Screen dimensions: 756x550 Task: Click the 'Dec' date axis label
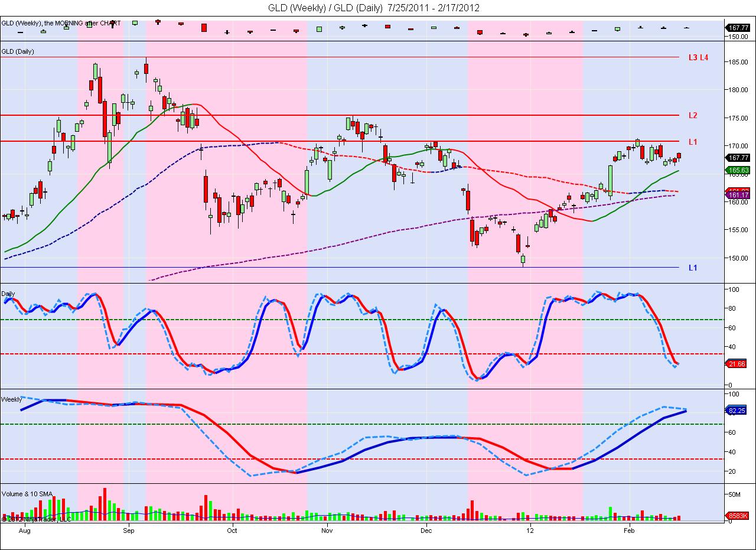coord(426,531)
